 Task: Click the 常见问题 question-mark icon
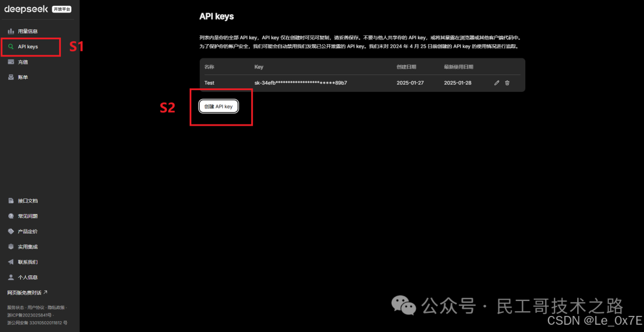pyautogui.click(x=11, y=216)
